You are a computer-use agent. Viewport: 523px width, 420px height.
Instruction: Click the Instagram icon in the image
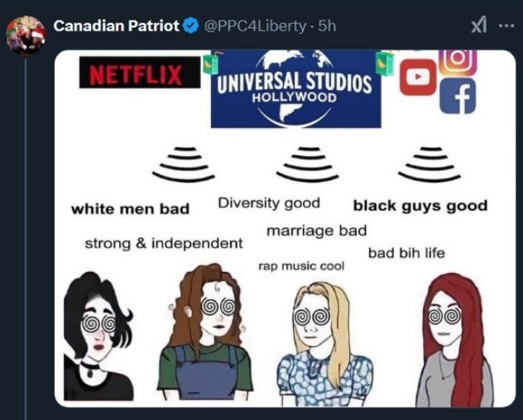[458, 62]
